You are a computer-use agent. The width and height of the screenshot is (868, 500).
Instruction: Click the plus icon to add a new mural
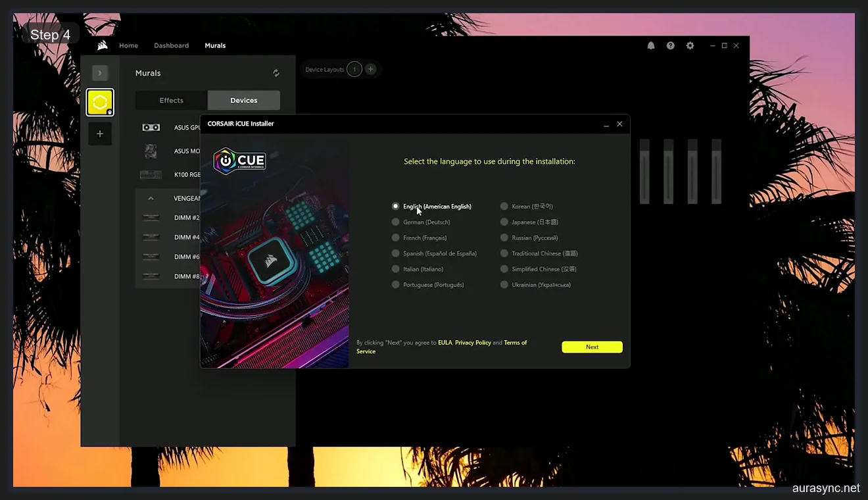click(100, 133)
